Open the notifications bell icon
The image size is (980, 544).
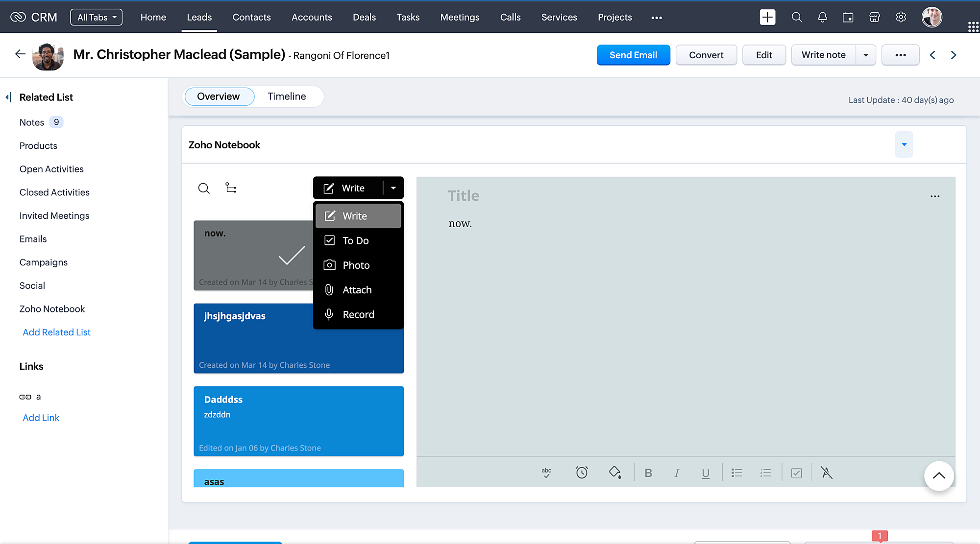tap(822, 18)
